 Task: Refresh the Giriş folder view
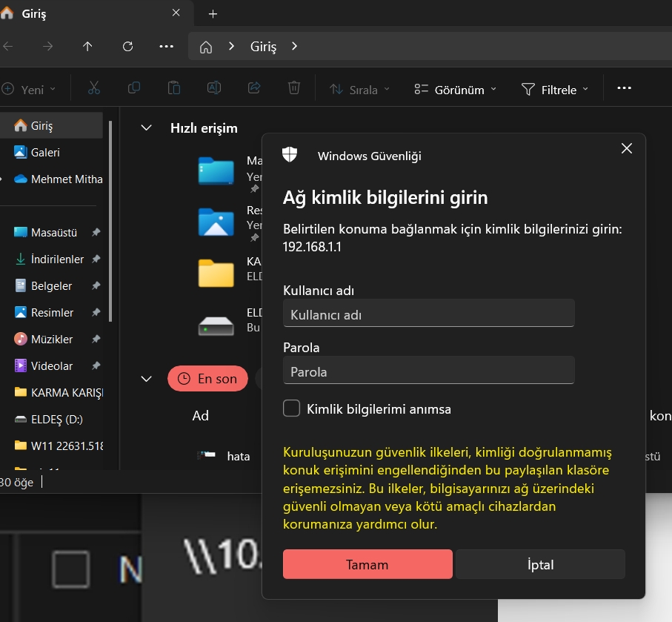click(x=127, y=46)
